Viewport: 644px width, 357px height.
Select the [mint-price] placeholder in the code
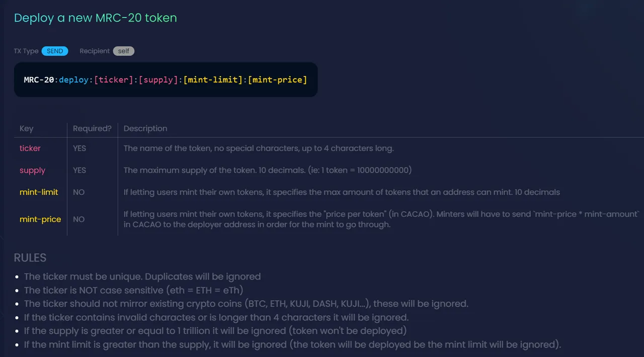(277, 80)
